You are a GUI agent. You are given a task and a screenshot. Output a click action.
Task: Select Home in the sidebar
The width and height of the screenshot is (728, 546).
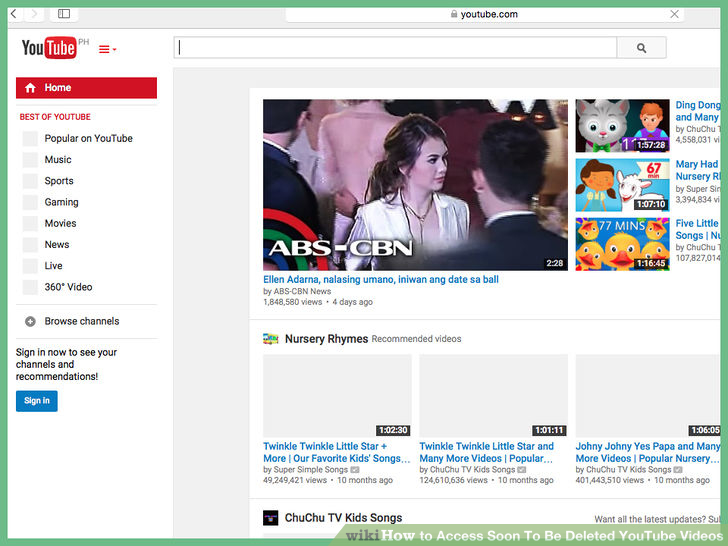coord(86,88)
